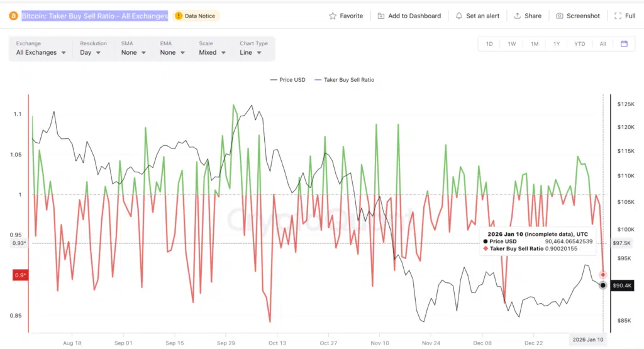Click the Favorite star icon
The height and width of the screenshot is (349, 644).
pyautogui.click(x=333, y=16)
